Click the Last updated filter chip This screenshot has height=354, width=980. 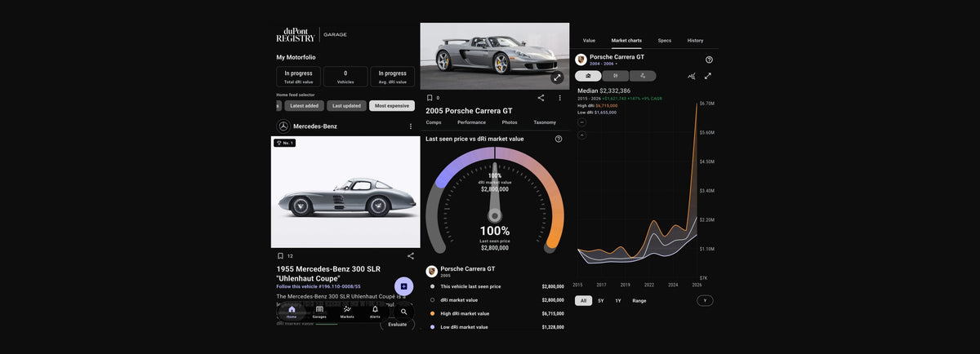coord(346,105)
